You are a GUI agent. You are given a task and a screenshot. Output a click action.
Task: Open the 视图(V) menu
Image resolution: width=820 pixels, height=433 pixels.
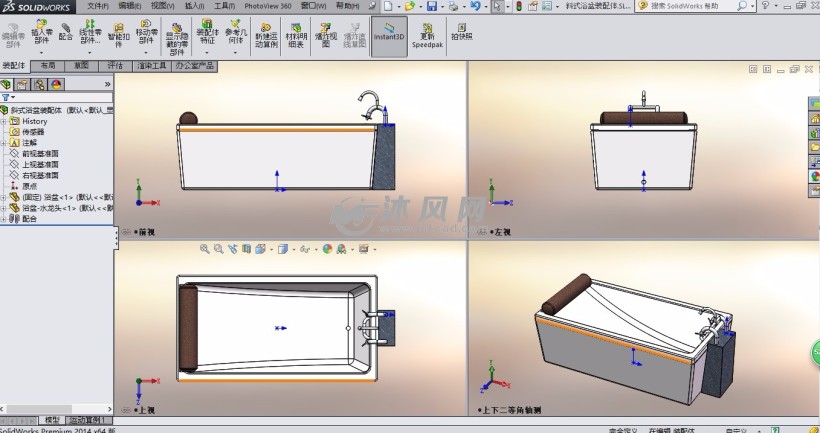point(163,6)
